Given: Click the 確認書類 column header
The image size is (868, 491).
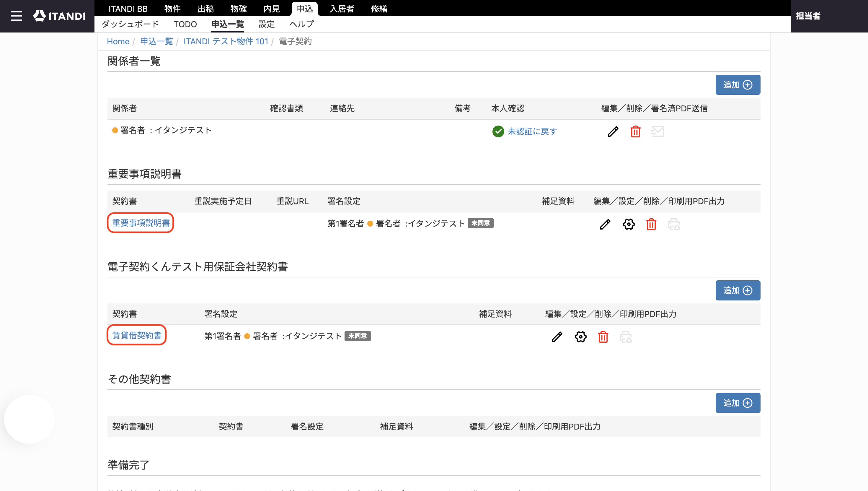Looking at the screenshot, I should (286, 109).
